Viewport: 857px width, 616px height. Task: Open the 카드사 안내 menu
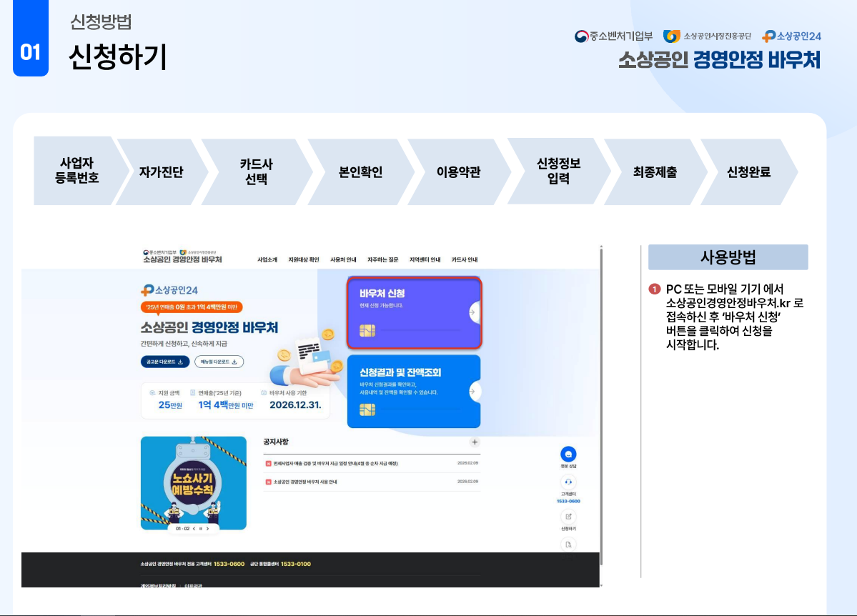(x=465, y=259)
